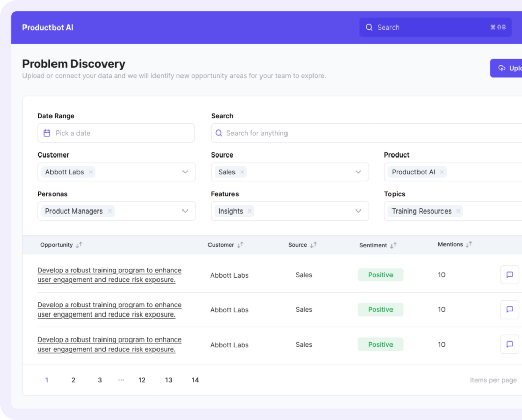This screenshot has width=522, height=420.
Task: Expand the Source dropdown
Action: click(358, 172)
